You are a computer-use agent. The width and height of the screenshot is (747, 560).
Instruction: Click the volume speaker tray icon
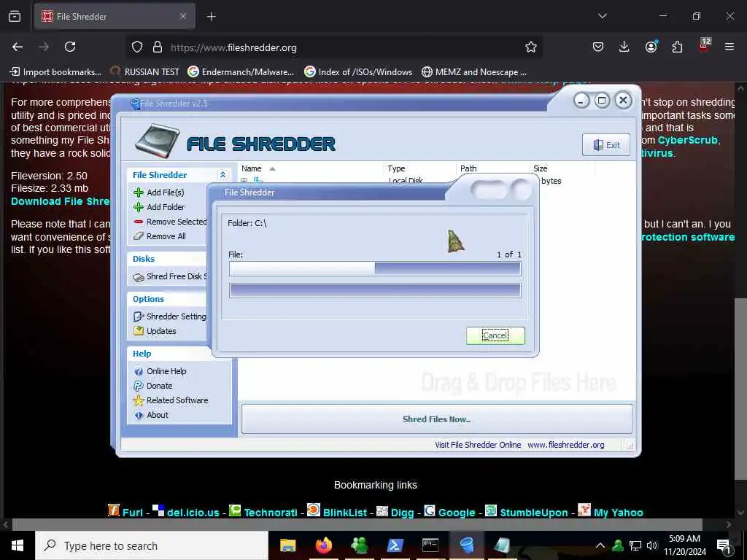pyautogui.click(x=652, y=545)
